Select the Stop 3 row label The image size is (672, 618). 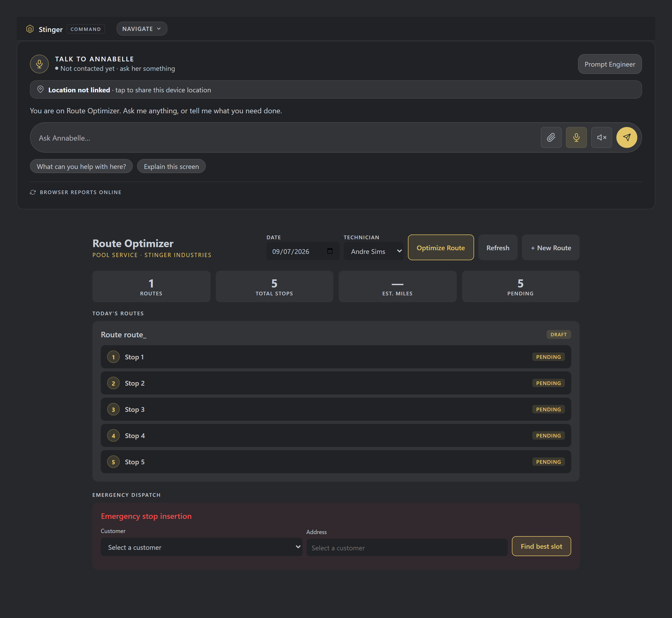135,410
